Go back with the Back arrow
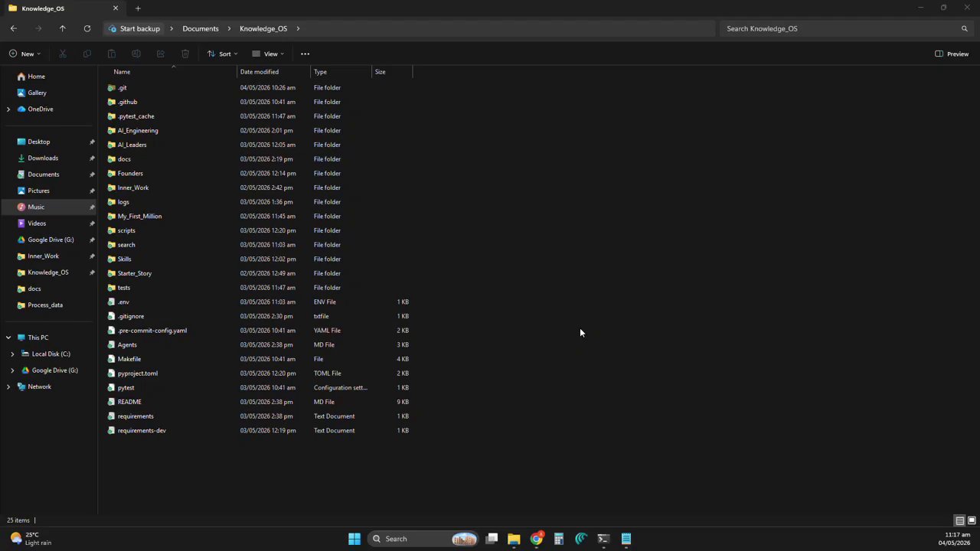The width and height of the screenshot is (980, 551). tap(14, 28)
